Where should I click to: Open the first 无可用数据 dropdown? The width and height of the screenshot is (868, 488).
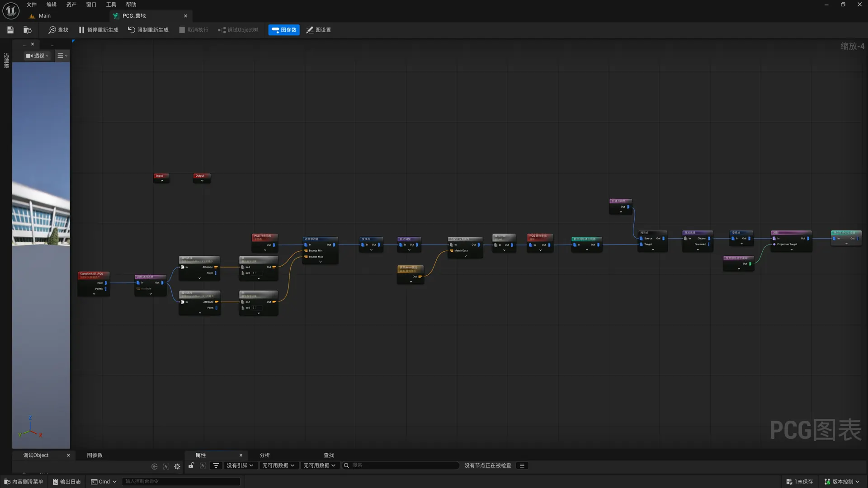tap(278, 465)
